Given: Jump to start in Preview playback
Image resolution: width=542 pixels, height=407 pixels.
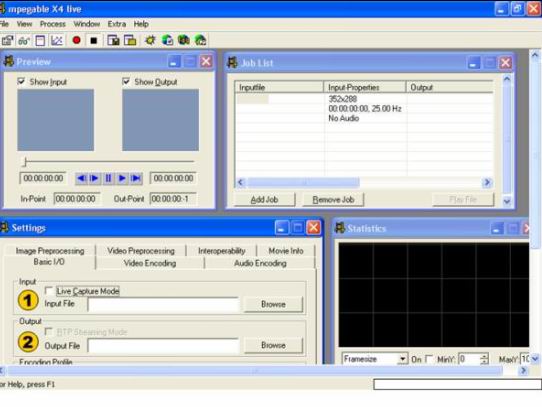Looking at the screenshot, I should [81, 178].
